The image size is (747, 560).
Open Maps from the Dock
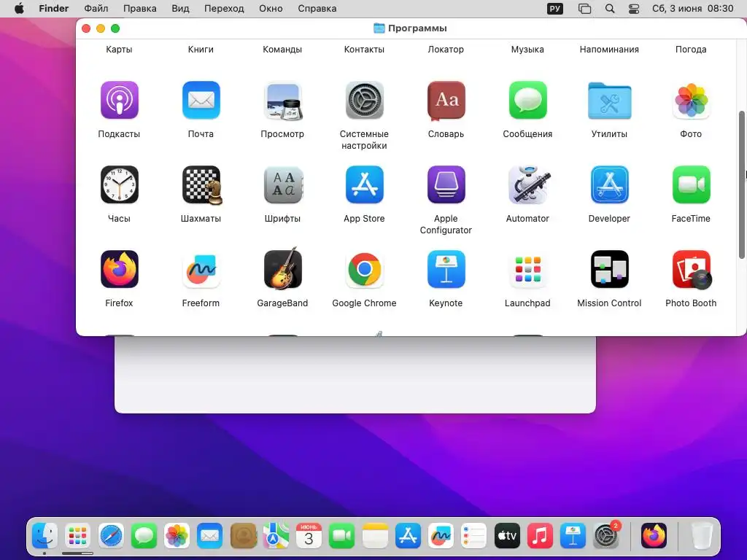pyautogui.click(x=276, y=536)
